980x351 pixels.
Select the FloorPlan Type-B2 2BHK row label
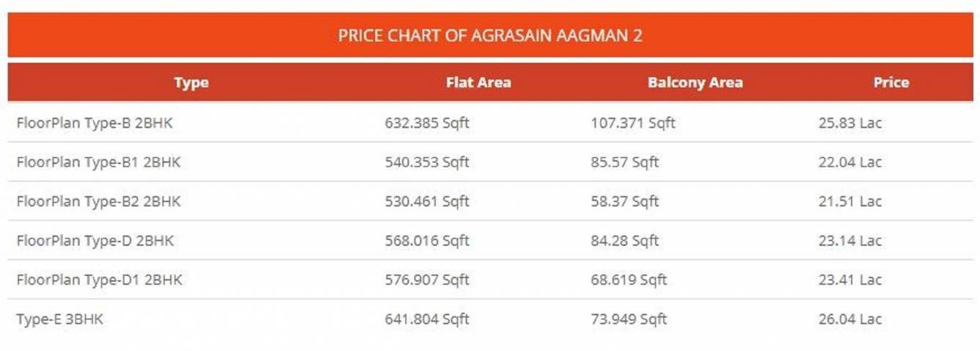click(98, 201)
